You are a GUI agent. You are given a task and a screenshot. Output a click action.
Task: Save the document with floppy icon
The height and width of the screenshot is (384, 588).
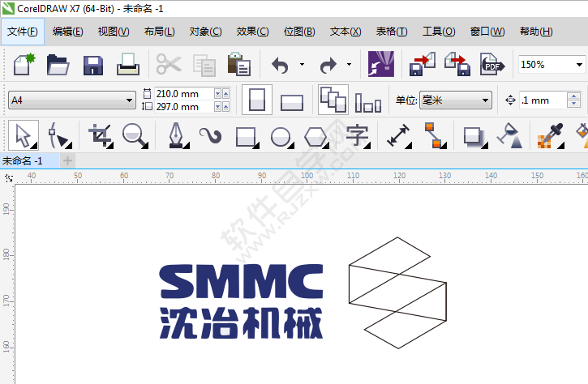pos(93,65)
